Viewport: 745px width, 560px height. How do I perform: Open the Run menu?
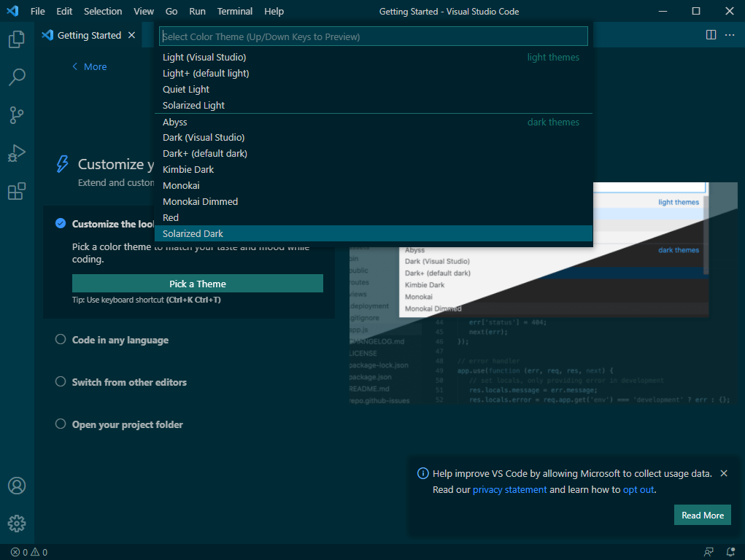point(197,11)
